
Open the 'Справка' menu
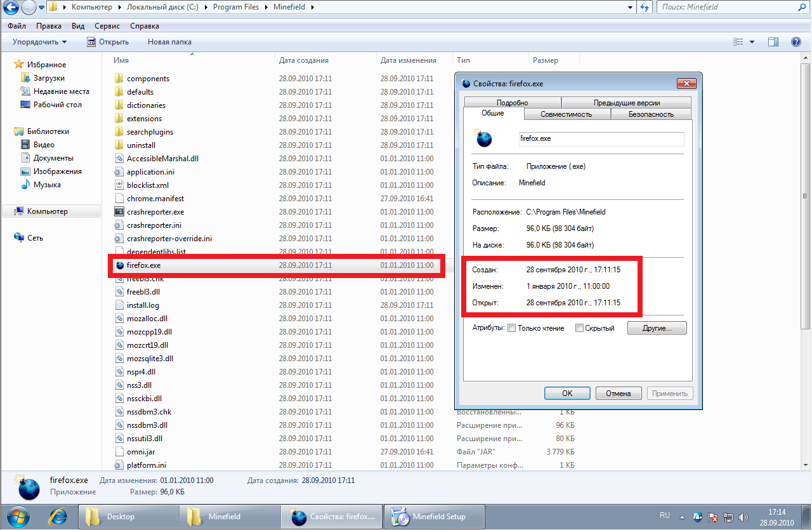[145, 26]
